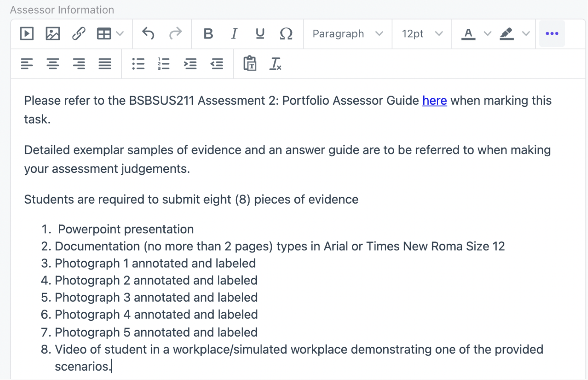Insert a special character with the Omega icon
The image size is (588, 380).
(x=286, y=34)
